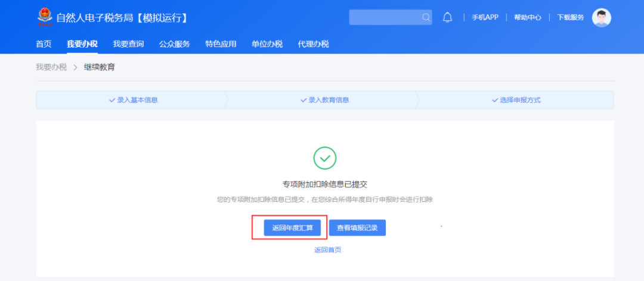Click the tax bureau emblem logo
Screen dimensions: 644x281
44,17
